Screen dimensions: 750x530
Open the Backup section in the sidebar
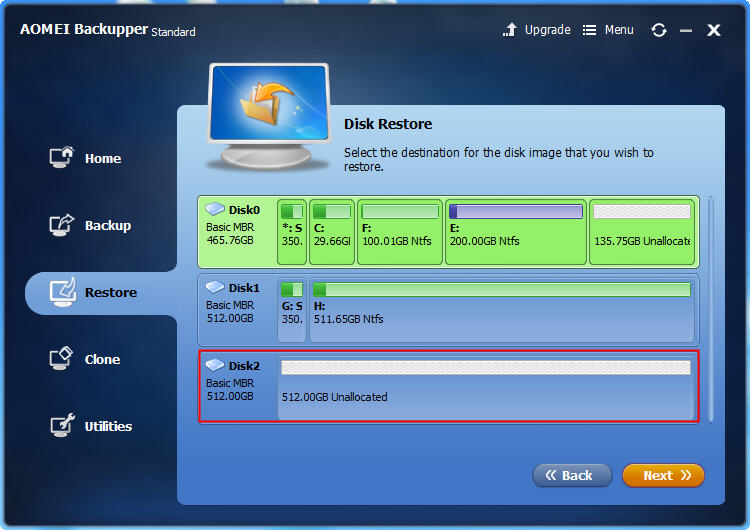tap(90, 225)
